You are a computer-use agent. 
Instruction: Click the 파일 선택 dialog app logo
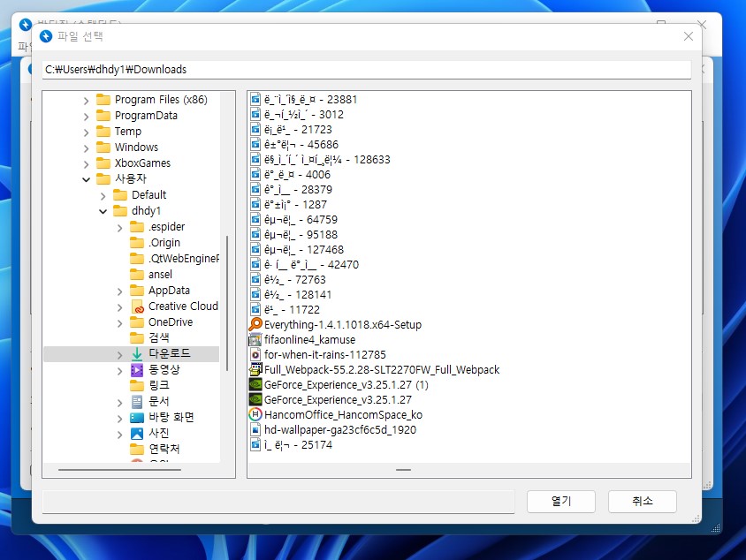pos(46,36)
